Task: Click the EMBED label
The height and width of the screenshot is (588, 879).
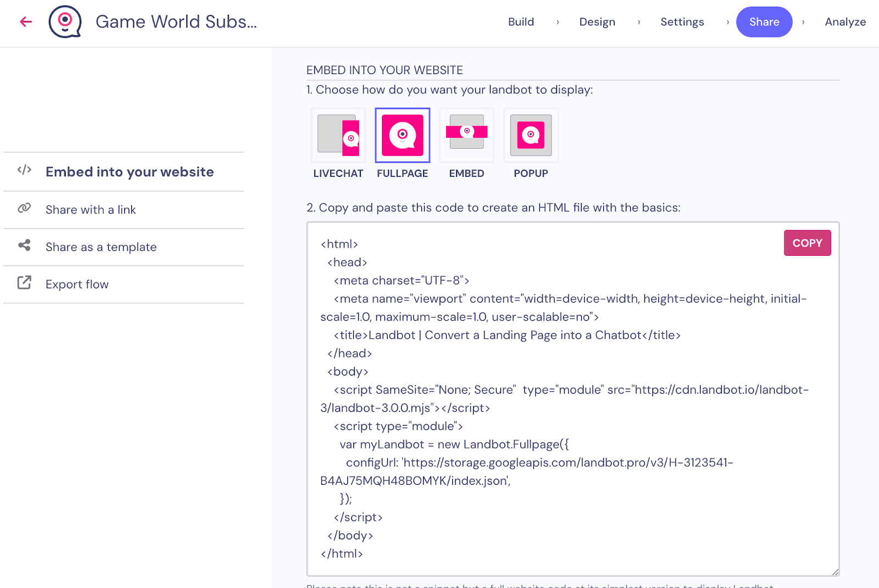Action: (x=467, y=173)
